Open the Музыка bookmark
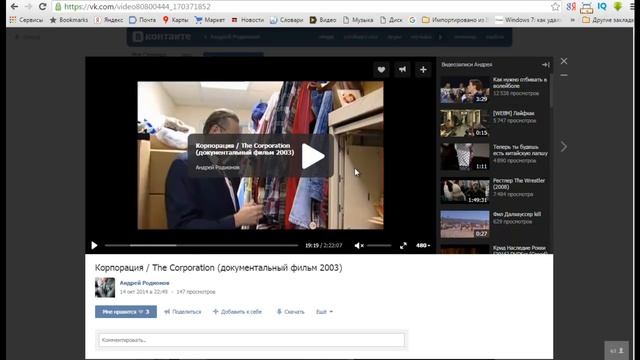The height and width of the screenshot is (360, 640). tap(358, 20)
